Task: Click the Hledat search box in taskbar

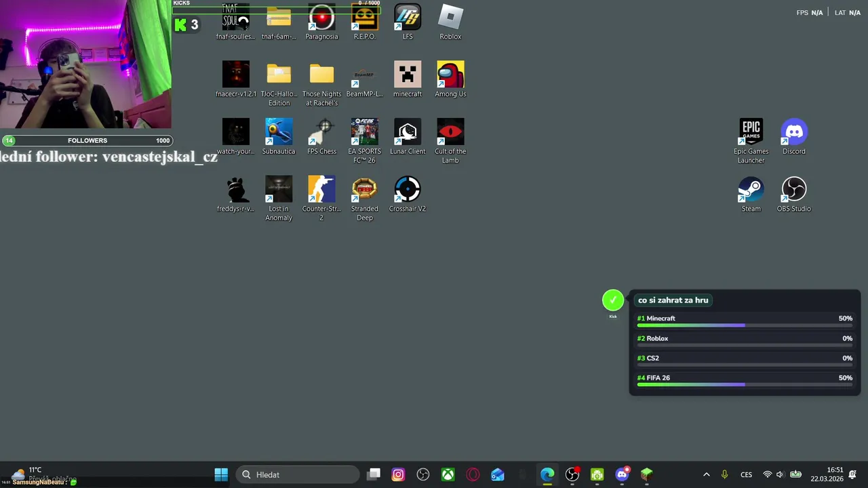Action: pyautogui.click(x=298, y=474)
